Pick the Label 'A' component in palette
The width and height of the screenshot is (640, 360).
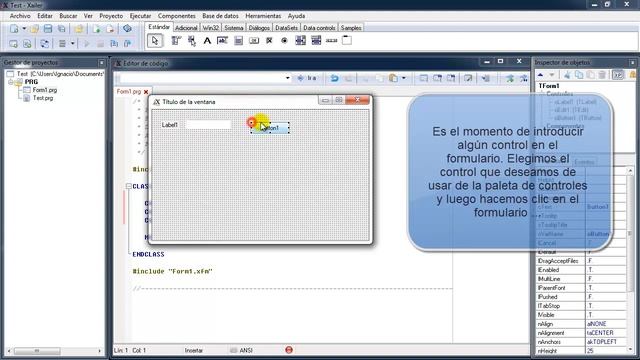tap(207, 40)
